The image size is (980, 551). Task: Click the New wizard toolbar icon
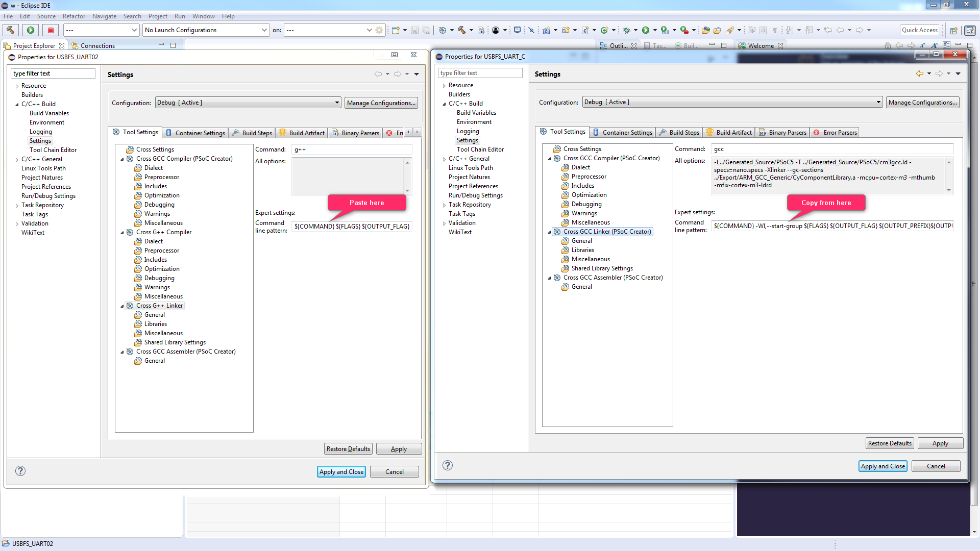coord(396,30)
